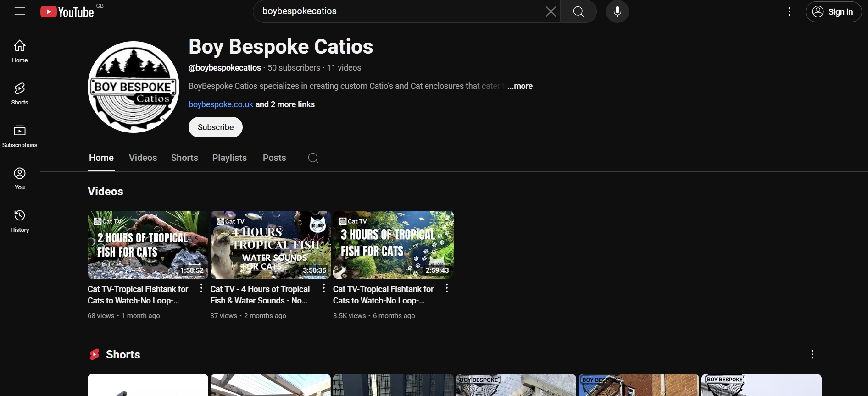Open Shorts section three-dot menu

pos(812,354)
